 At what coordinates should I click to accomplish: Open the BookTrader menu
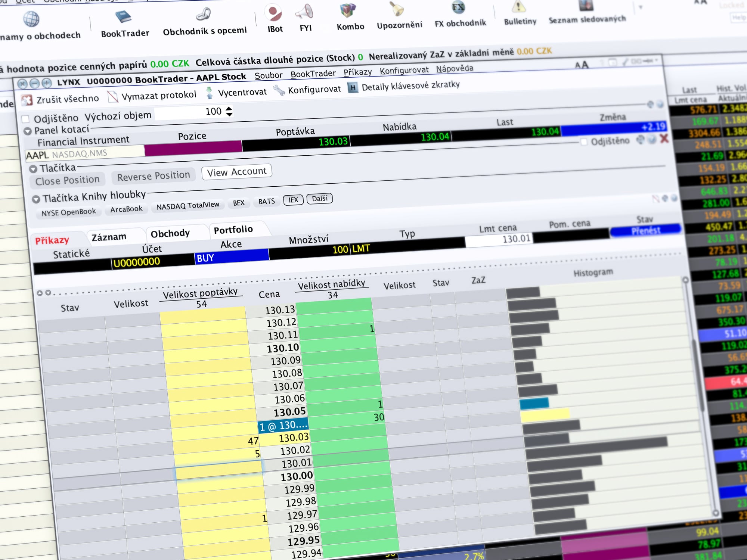[x=313, y=74]
